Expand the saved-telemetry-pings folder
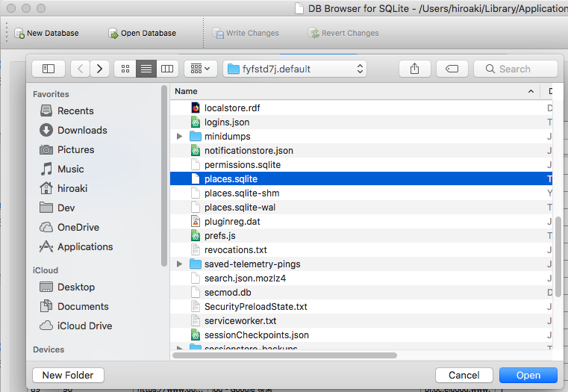This screenshot has height=392, width=568. pyautogui.click(x=179, y=264)
